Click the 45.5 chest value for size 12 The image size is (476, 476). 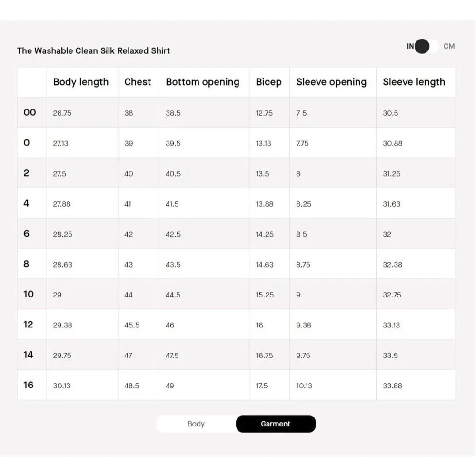coord(132,325)
